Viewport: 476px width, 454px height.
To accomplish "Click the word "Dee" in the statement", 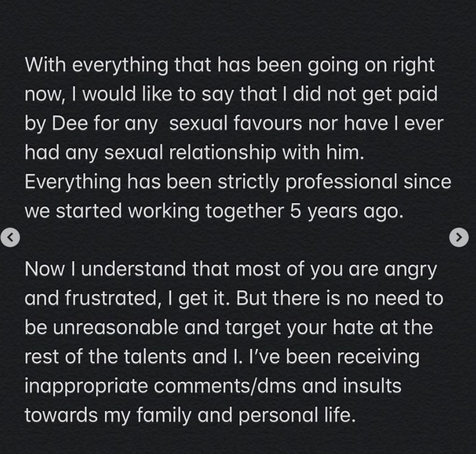I will [x=70, y=124].
